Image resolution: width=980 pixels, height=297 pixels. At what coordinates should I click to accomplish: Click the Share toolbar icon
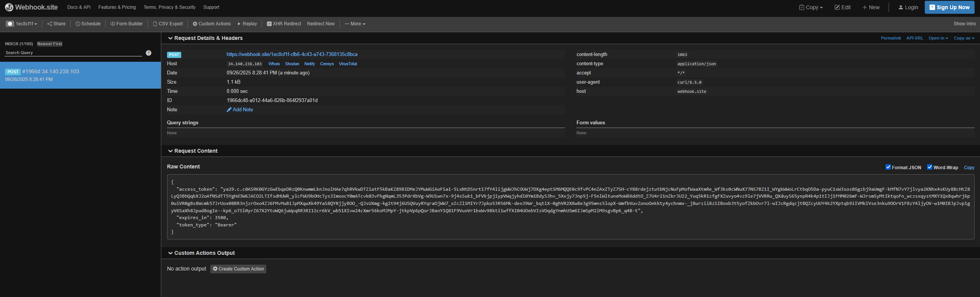[x=50, y=24]
